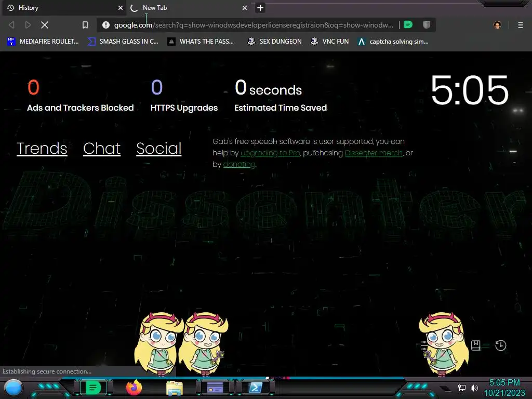The image size is (532, 399).
Task: Close the History tab
Action: click(x=121, y=8)
